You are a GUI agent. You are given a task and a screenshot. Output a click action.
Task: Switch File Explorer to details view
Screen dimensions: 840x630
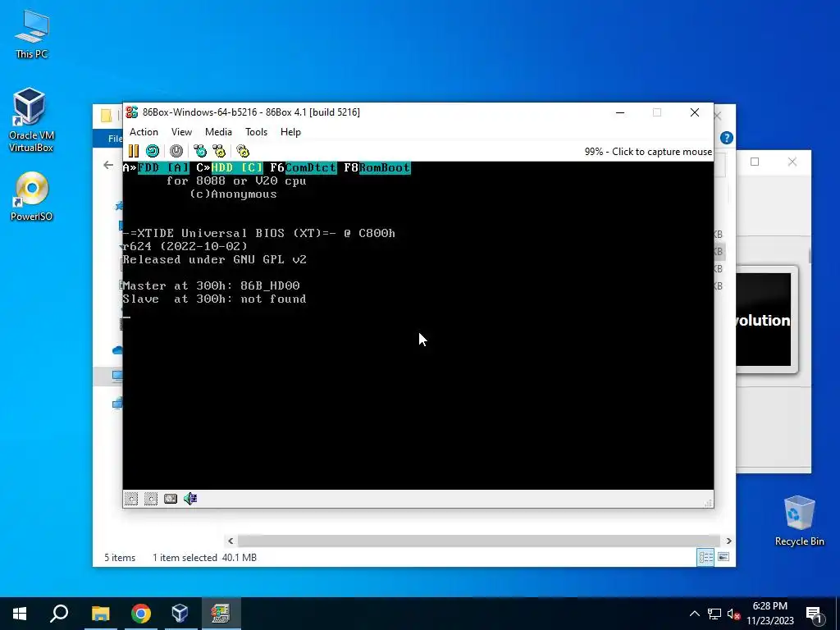pos(705,557)
